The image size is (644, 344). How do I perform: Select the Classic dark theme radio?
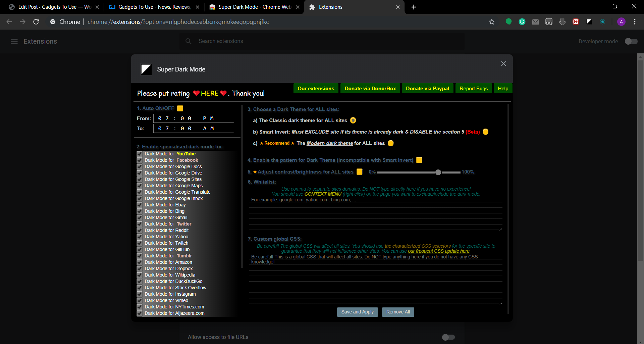[353, 120]
